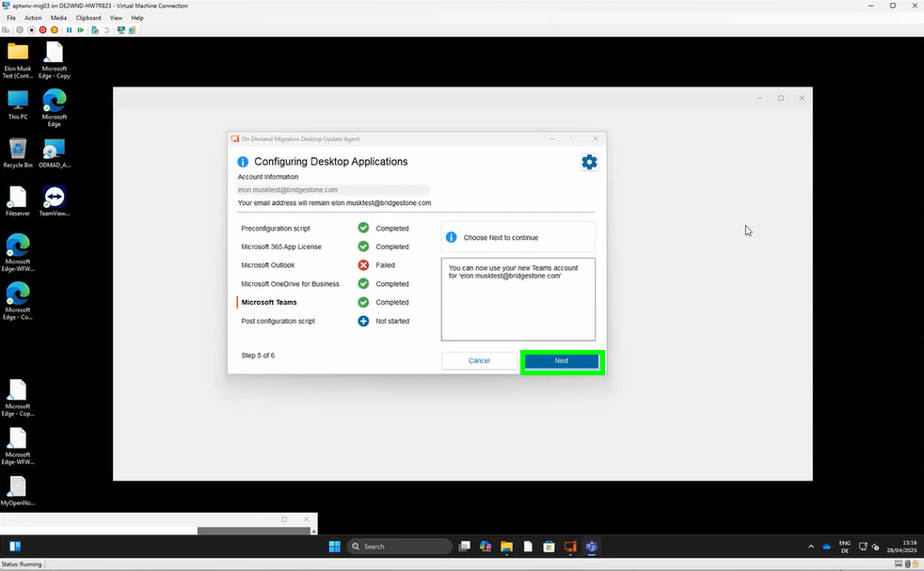924x571 pixels.
Task: Open the gear settings icon in the migration agent
Action: coord(589,162)
